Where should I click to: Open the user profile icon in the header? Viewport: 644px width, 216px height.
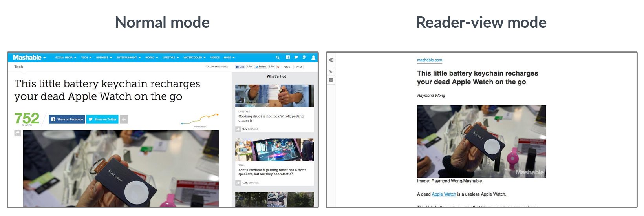coord(313,57)
